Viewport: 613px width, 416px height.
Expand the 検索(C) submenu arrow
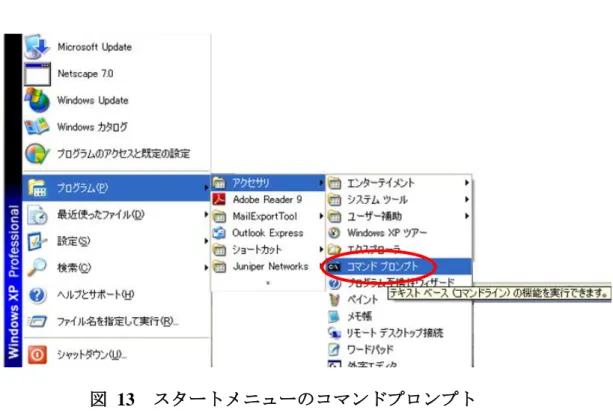206,267
